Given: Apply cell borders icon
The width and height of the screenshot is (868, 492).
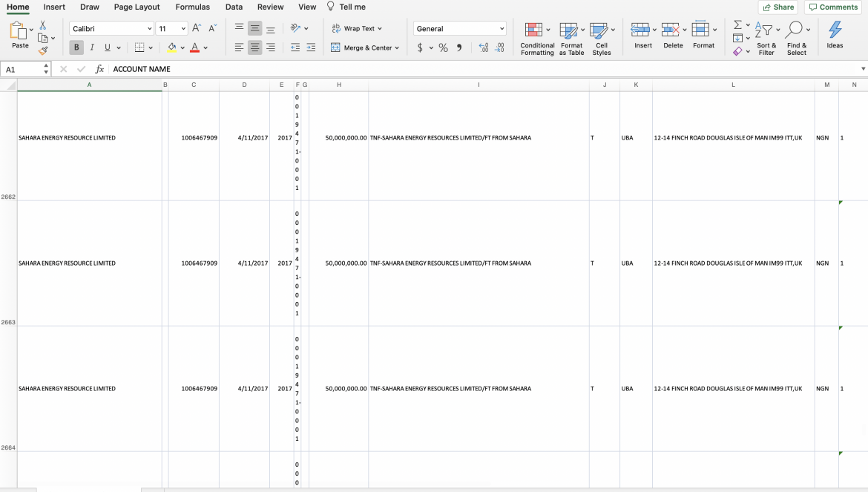Looking at the screenshot, I should (x=139, y=47).
